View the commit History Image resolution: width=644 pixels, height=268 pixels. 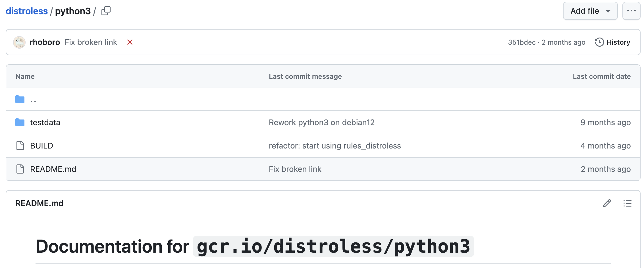coord(613,42)
